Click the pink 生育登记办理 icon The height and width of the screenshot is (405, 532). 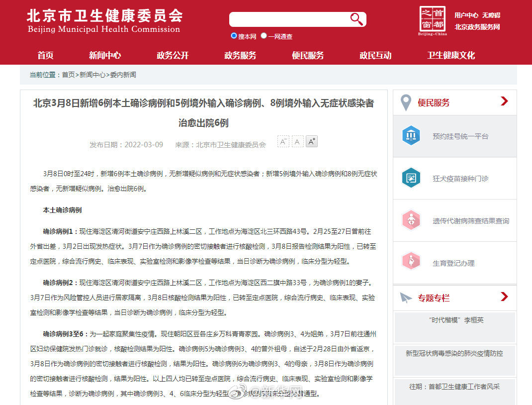411,261
